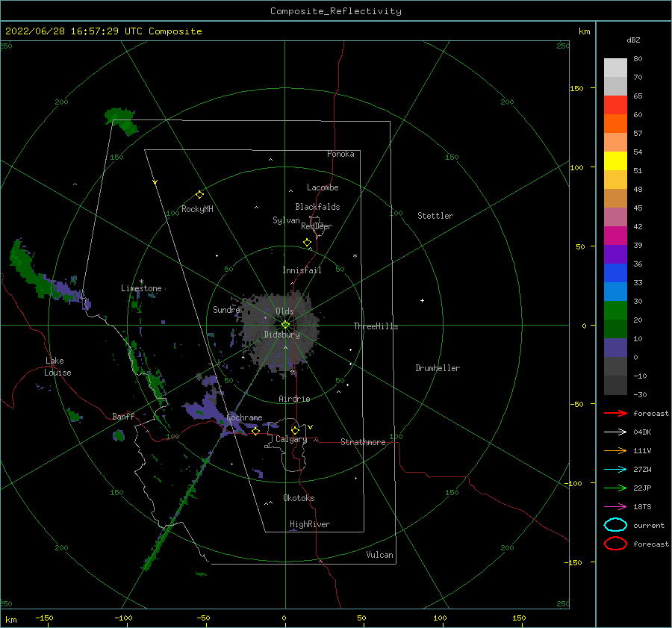Click the HighRiver town label
The height and width of the screenshot is (628, 672).
(310, 524)
